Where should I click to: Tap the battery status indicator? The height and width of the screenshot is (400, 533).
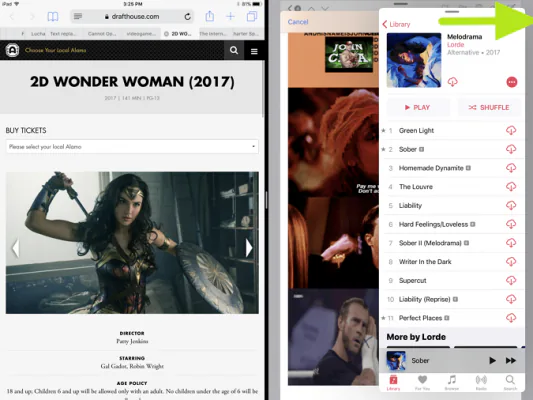[256, 4]
